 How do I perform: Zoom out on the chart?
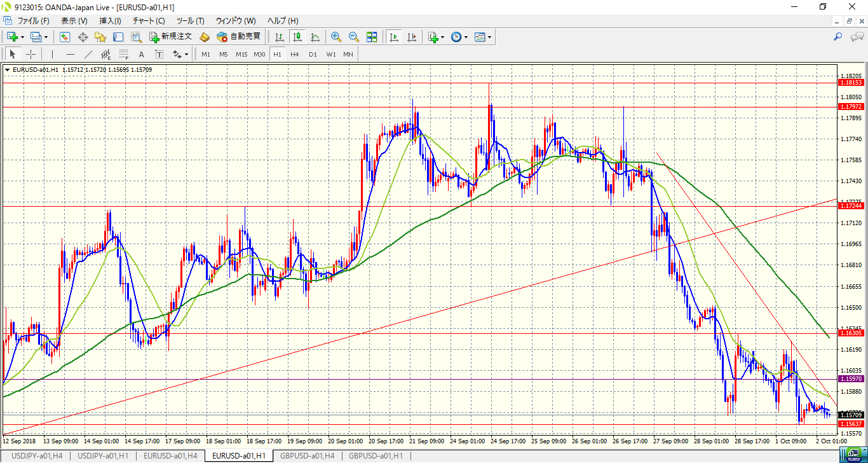(x=354, y=37)
